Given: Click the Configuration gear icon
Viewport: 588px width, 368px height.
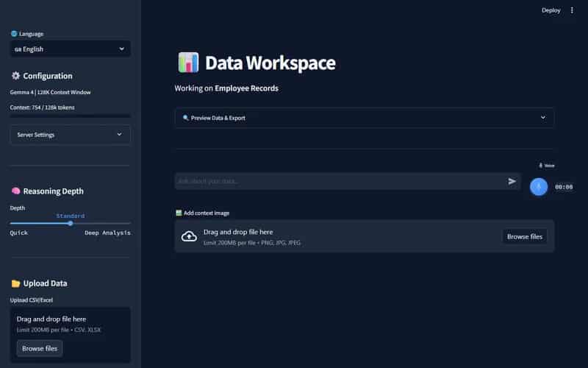Looking at the screenshot, I should pos(15,76).
